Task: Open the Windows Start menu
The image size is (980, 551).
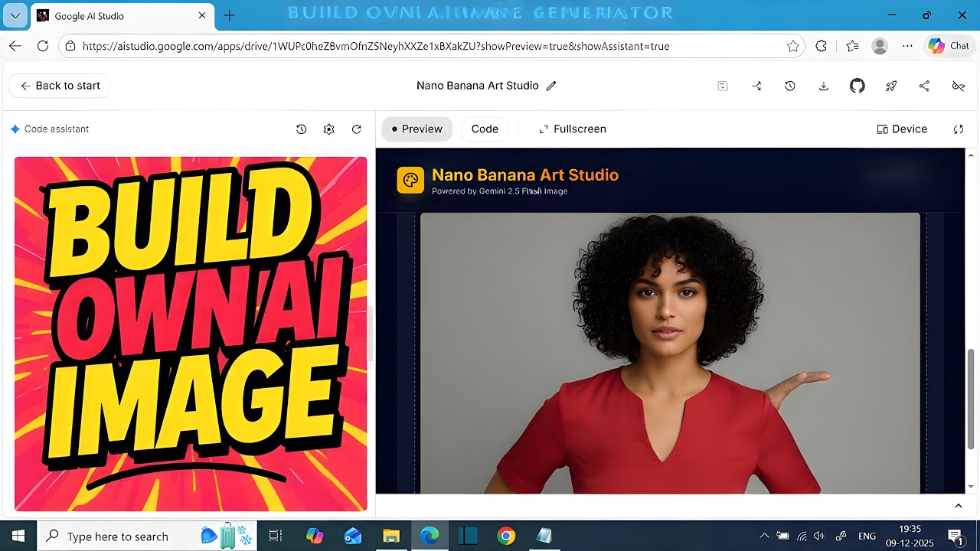Action: click(x=18, y=536)
